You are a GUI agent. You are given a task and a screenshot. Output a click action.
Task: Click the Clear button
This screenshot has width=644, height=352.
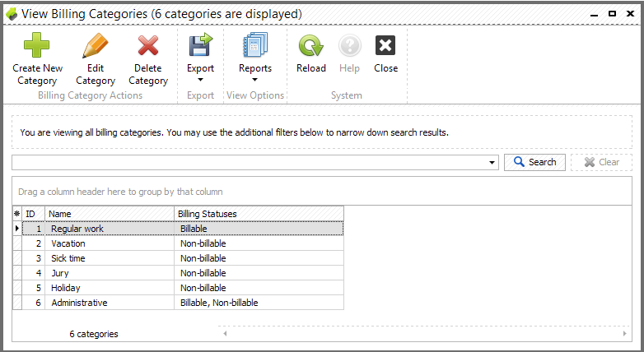[601, 162]
